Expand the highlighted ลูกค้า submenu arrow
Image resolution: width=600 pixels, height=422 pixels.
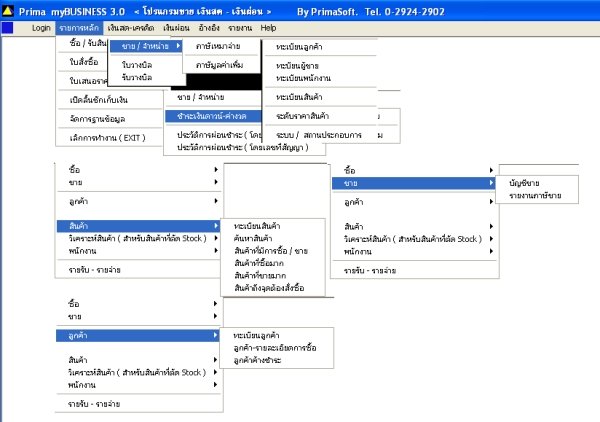tap(216, 336)
